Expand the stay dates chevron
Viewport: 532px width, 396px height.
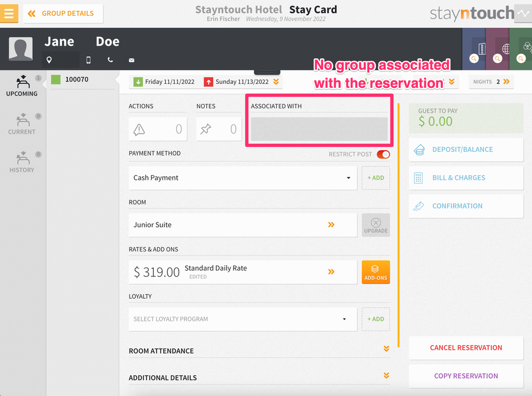click(276, 82)
